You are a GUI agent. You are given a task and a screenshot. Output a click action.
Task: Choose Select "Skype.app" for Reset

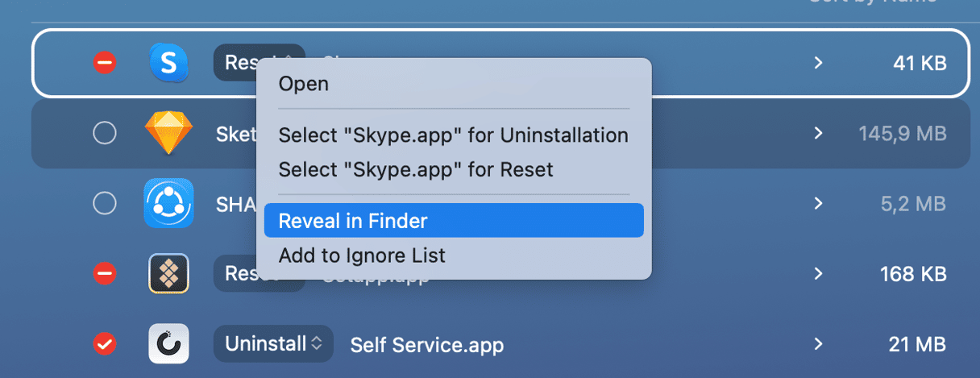coord(416,170)
